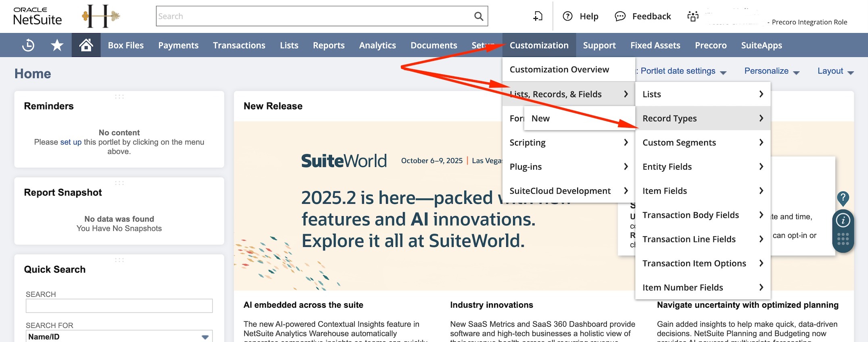This screenshot has width=868, height=342.
Task: Open the change role people icon
Action: [693, 16]
